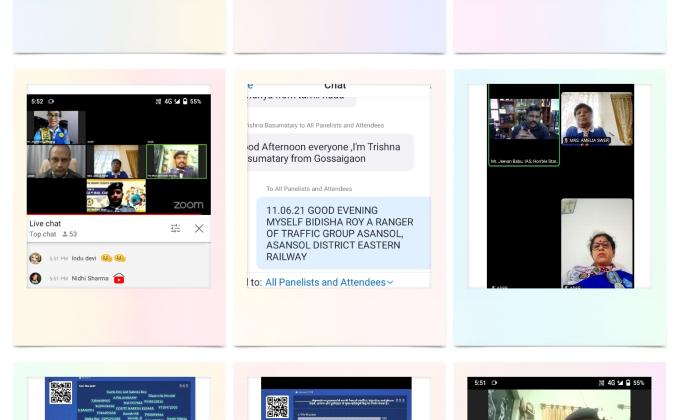Click Indu devi's avatar in the chat
680x420 pixels.
[x=35, y=258]
